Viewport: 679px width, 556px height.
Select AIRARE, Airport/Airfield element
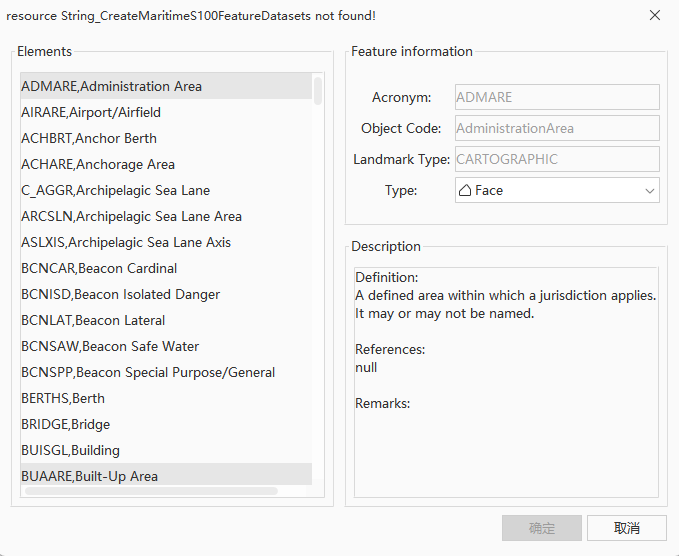coord(91,112)
